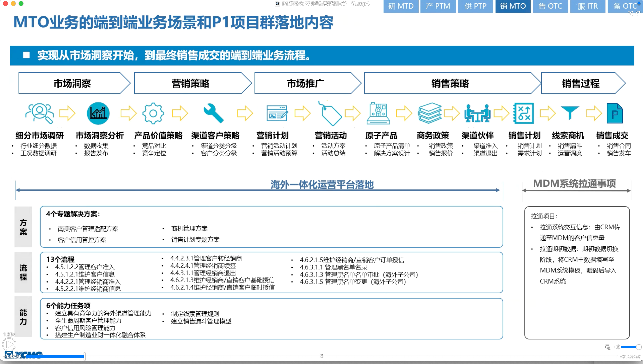Viewport: 643px width, 364px height.
Task: Click the chapter marker 8 on the timeline
Action: (x=322, y=356)
